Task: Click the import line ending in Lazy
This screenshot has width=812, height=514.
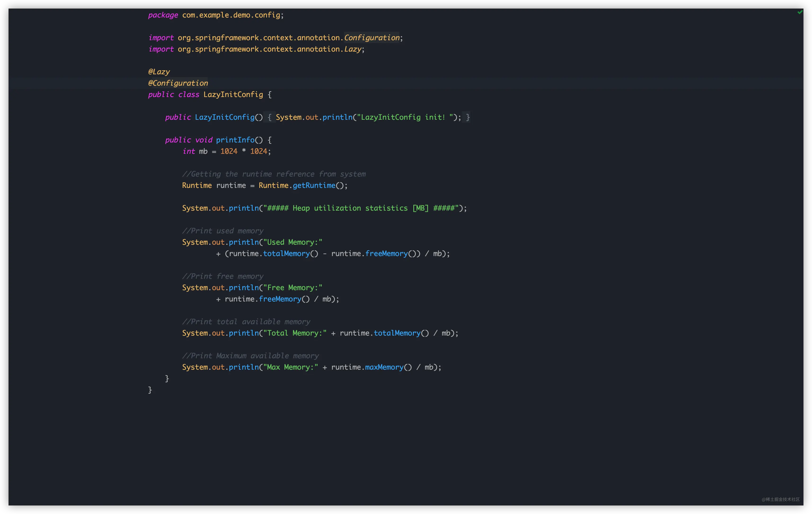Action: click(x=256, y=49)
